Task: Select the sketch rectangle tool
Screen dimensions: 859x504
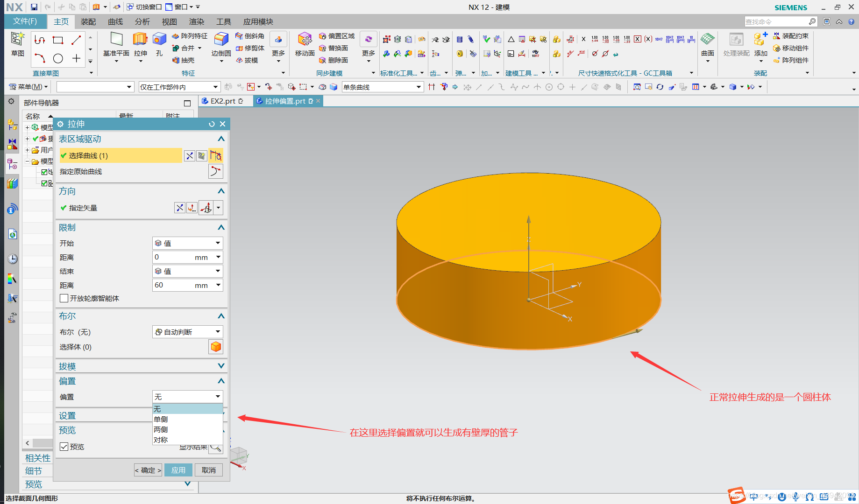Action: point(58,40)
